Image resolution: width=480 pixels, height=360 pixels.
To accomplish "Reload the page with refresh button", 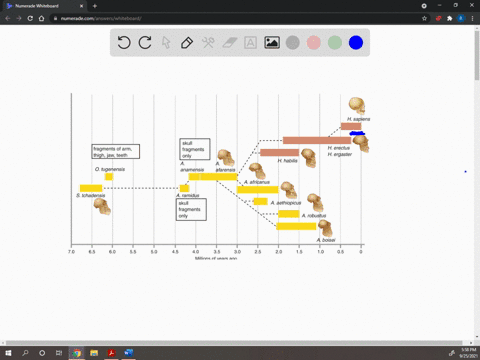I will coord(30,18).
